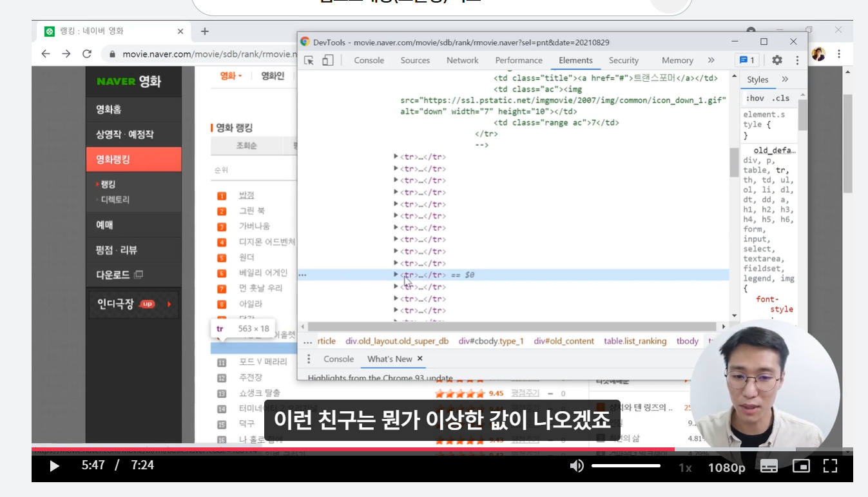
Task: Select div.old_layout.old_super_db breadcrumb
Action: pos(397,341)
